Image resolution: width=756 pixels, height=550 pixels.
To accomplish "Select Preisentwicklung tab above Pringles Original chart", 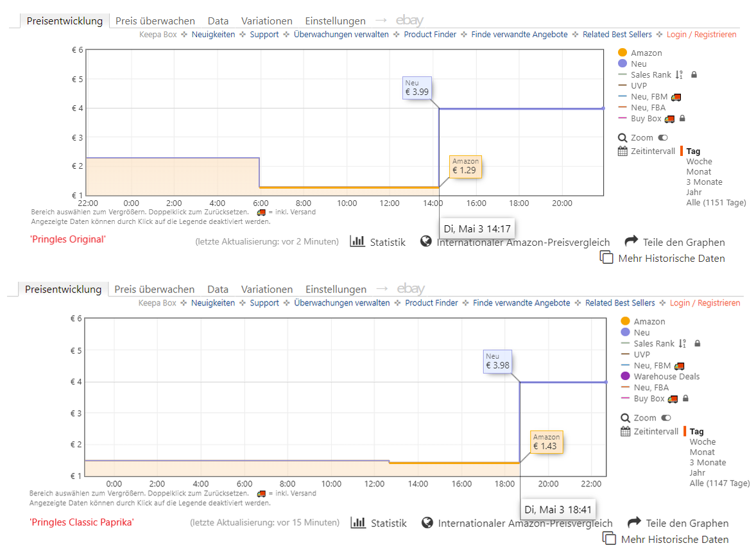I will pyautogui.click(x=65, y=21).
